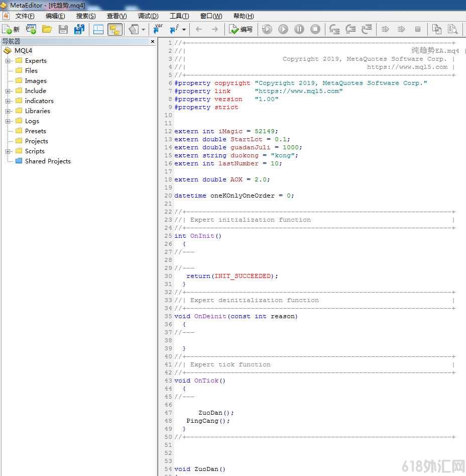Screen dimensions: 466x476
Task: Click '#property strict' line
Action: [206, 107]
